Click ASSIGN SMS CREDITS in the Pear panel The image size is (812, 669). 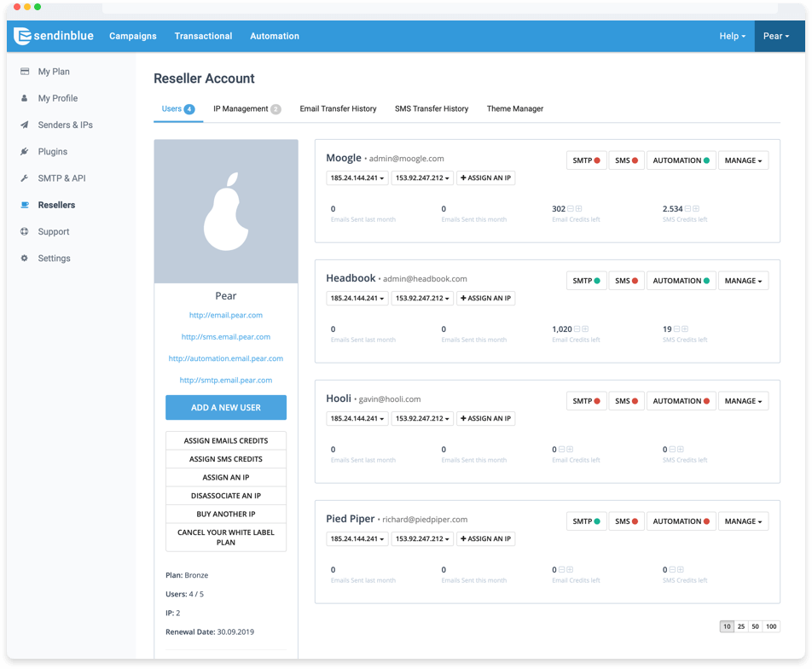(226, 459)
